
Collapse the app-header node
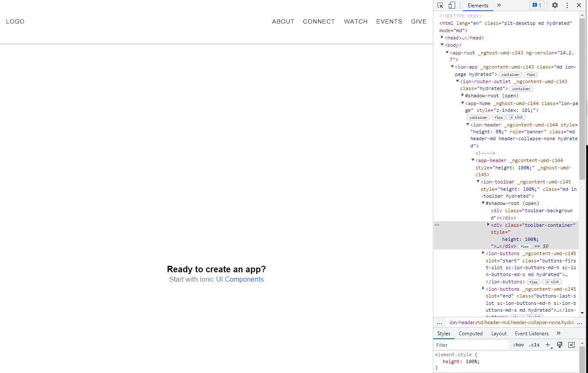click(x=473, y=160)
